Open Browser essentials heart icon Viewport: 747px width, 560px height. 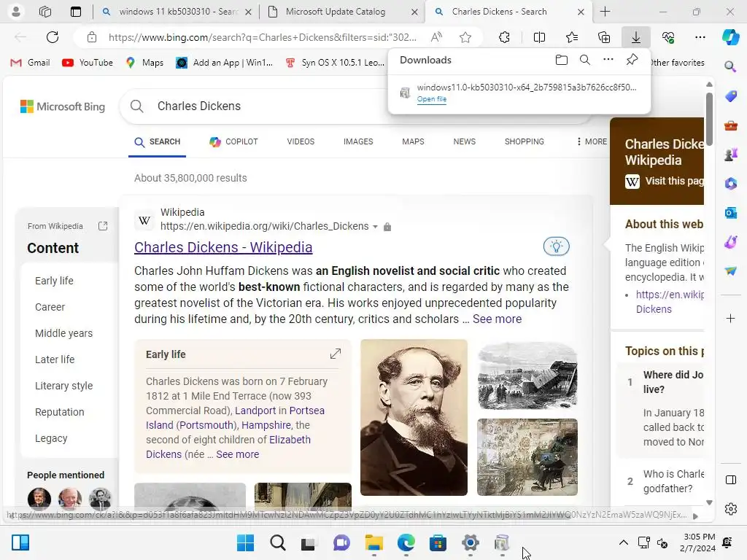point(668,37)
